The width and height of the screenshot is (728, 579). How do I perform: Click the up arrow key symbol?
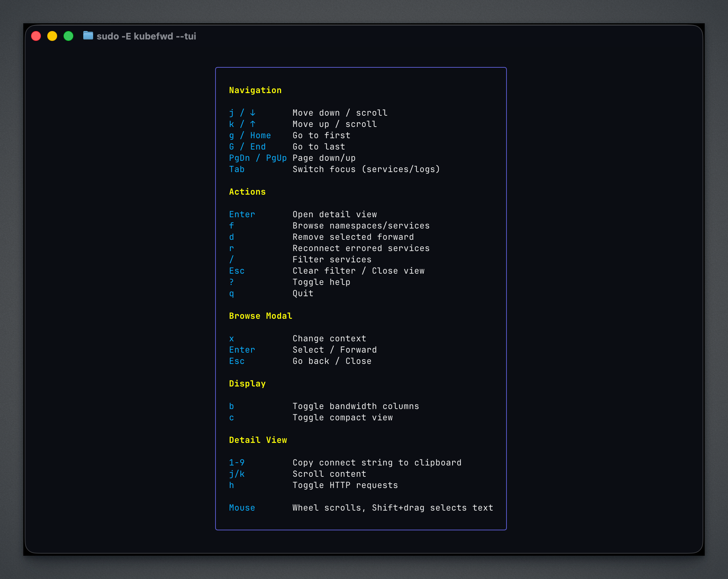(x=253, y=124)
